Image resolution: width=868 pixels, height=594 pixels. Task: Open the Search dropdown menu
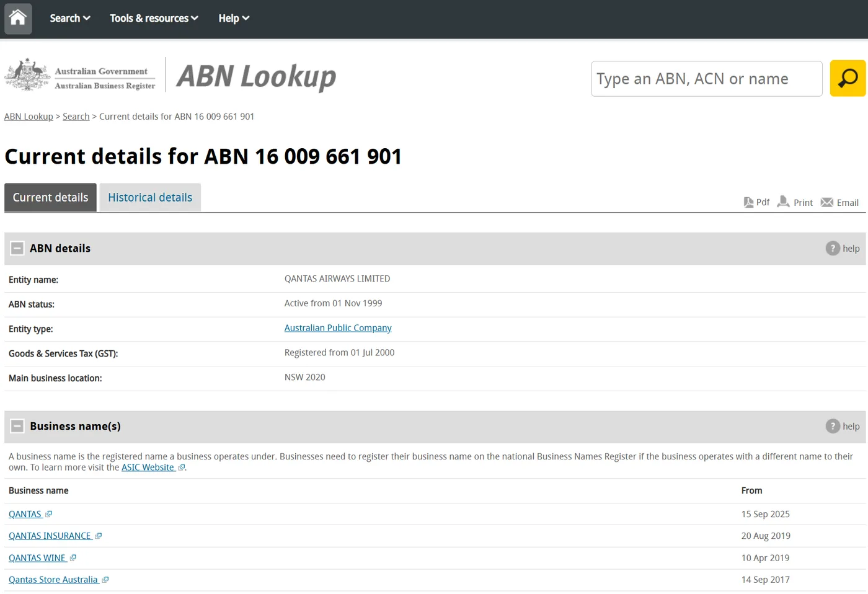(70, 18)
